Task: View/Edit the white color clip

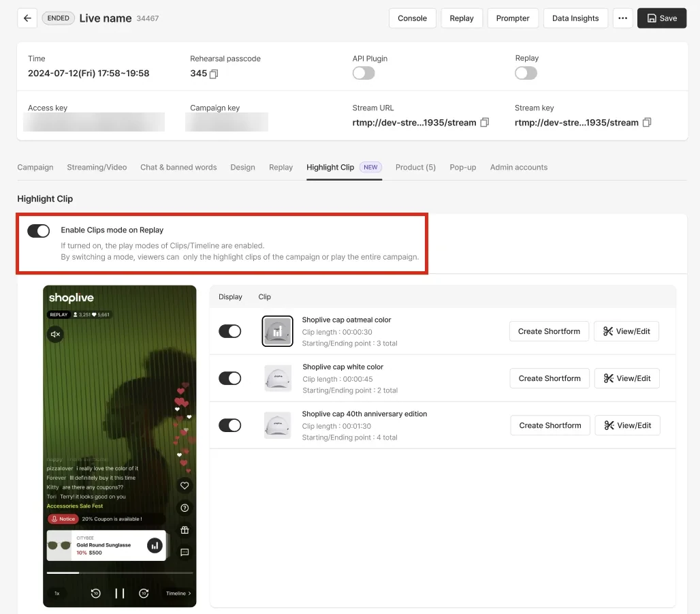Action: (626, 378)
